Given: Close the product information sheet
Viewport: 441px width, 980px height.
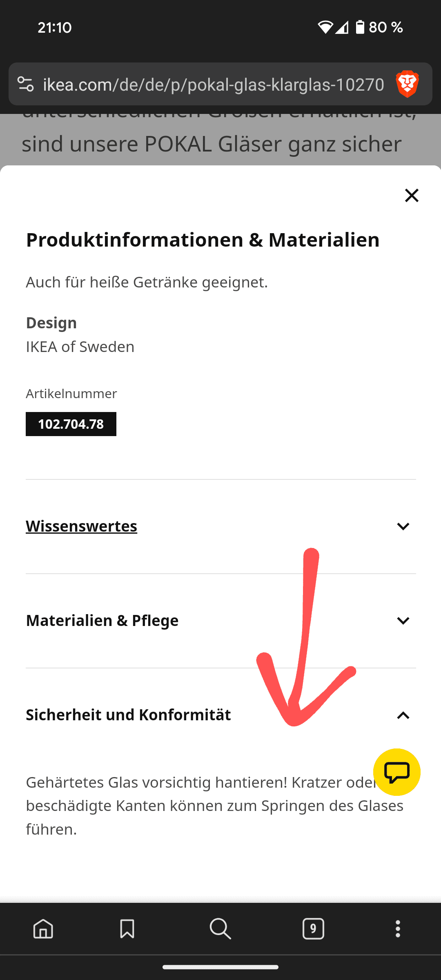Looking at the screenshot, I should point(412,196).
